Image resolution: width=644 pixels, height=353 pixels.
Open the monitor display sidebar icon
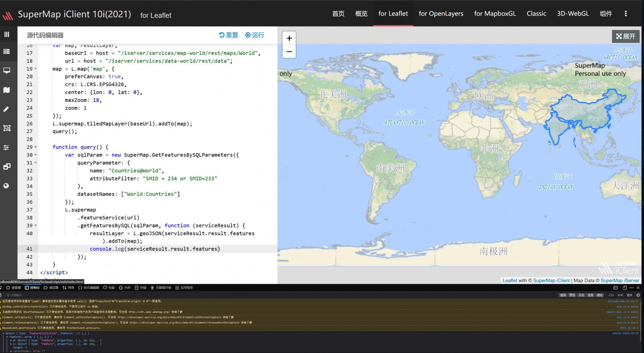point(6,71)
